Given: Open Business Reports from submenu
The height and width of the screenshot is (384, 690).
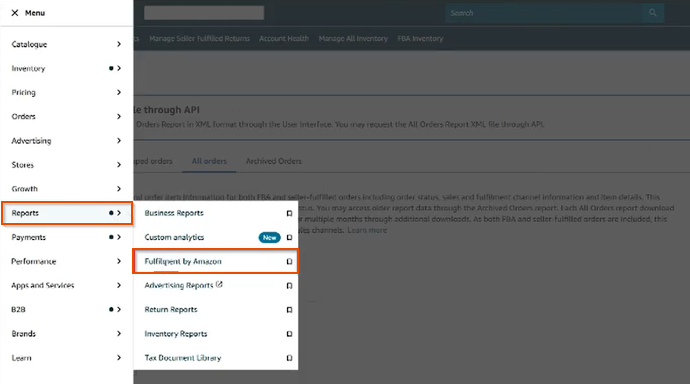Looking at the screenshot, I should [174, 213].
